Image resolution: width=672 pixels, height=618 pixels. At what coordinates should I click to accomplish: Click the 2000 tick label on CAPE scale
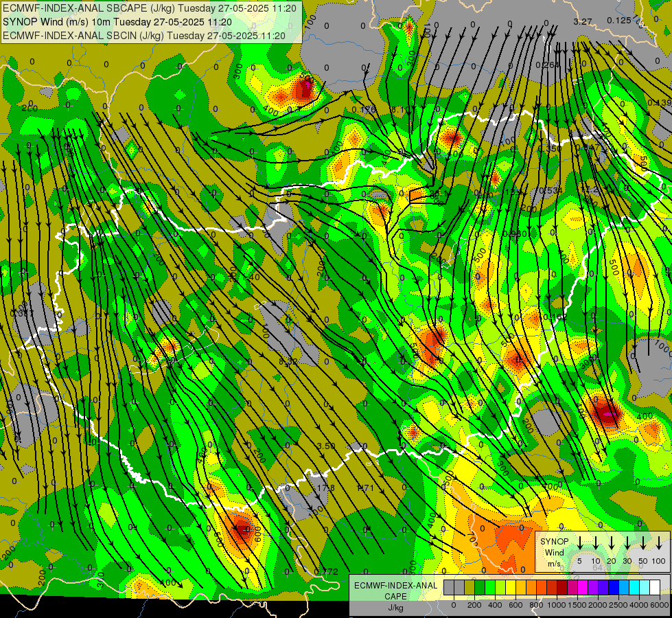pos(598,605)
